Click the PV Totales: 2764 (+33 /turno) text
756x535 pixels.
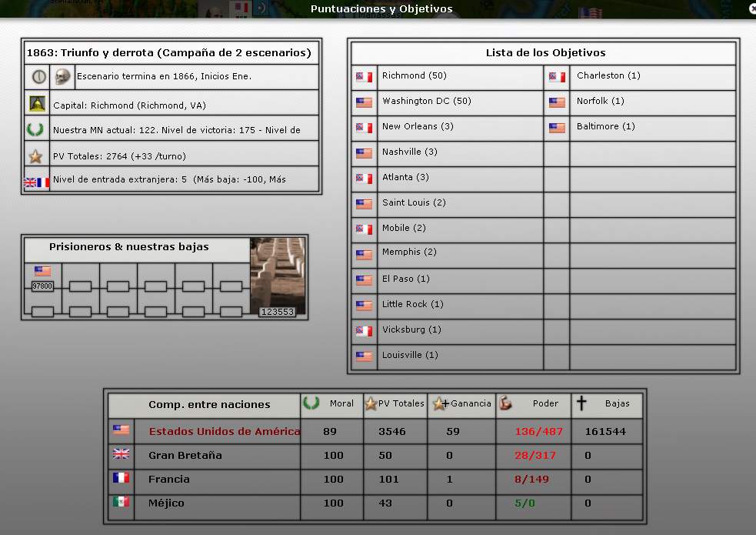(119, 156)
